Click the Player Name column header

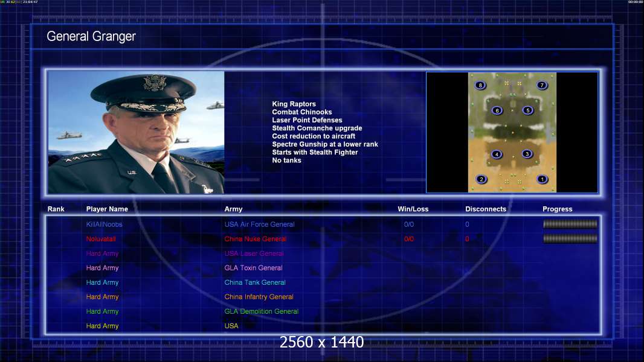tap(107, 209)
